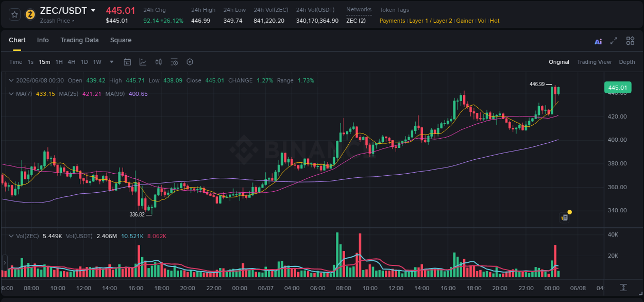The width and height of the screenshot is (644, 302).
Task: Expand more time intervals dropdown
Action: pyautogui.click(x=112, y=62)
